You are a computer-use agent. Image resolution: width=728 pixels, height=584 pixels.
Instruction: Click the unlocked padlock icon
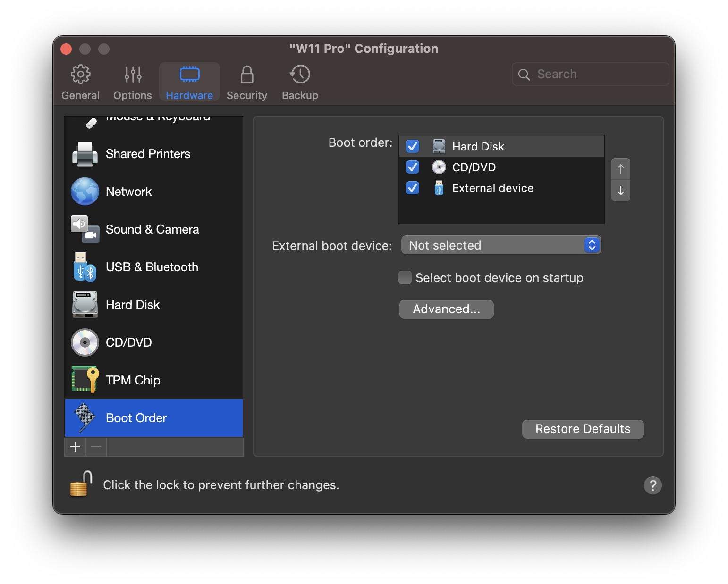pos(81,484)
